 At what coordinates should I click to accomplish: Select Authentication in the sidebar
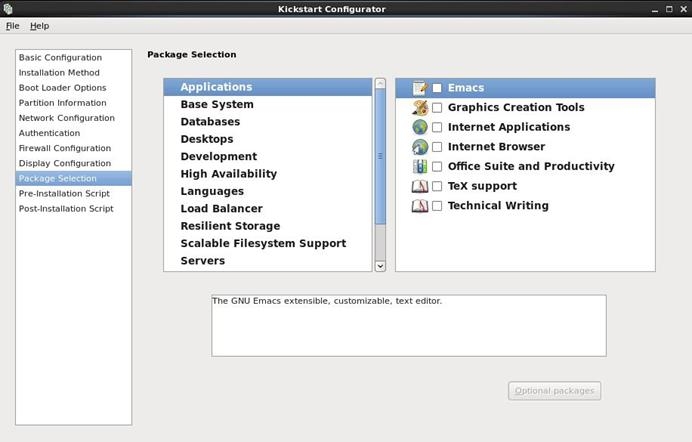click(73, 133)
